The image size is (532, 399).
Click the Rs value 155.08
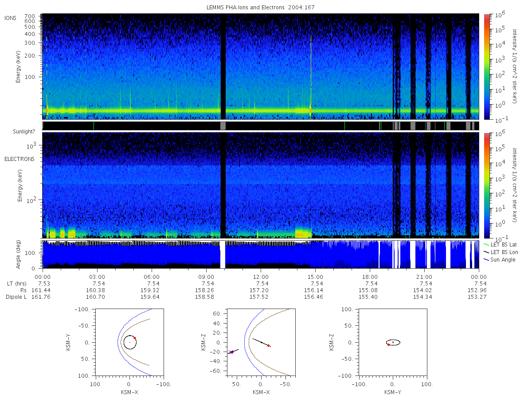pyautogui.click(x=368, y=290)
